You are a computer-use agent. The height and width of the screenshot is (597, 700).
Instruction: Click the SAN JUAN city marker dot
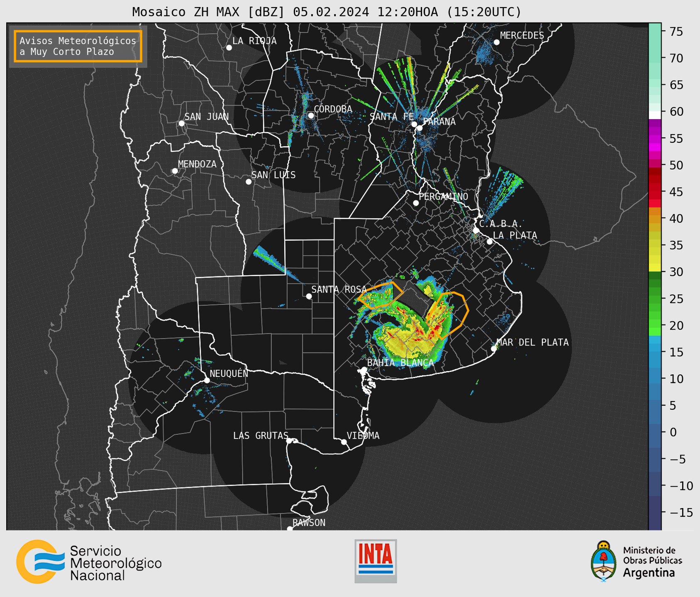[x=181, y=123]
